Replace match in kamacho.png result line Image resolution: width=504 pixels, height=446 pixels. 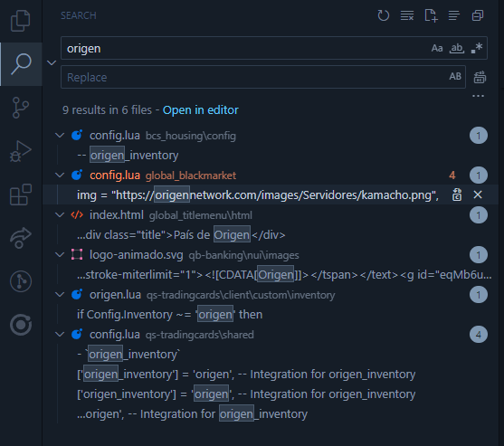457,195
